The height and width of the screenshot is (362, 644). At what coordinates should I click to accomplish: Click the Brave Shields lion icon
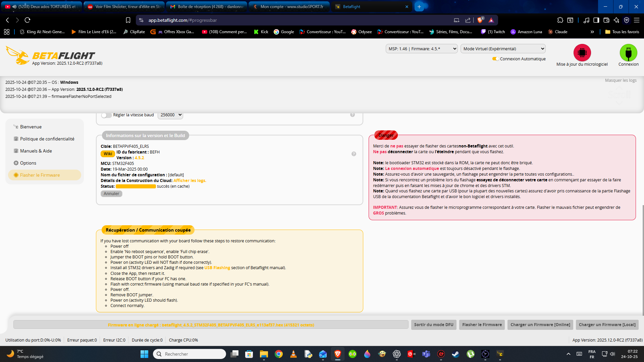click(480, 20)
